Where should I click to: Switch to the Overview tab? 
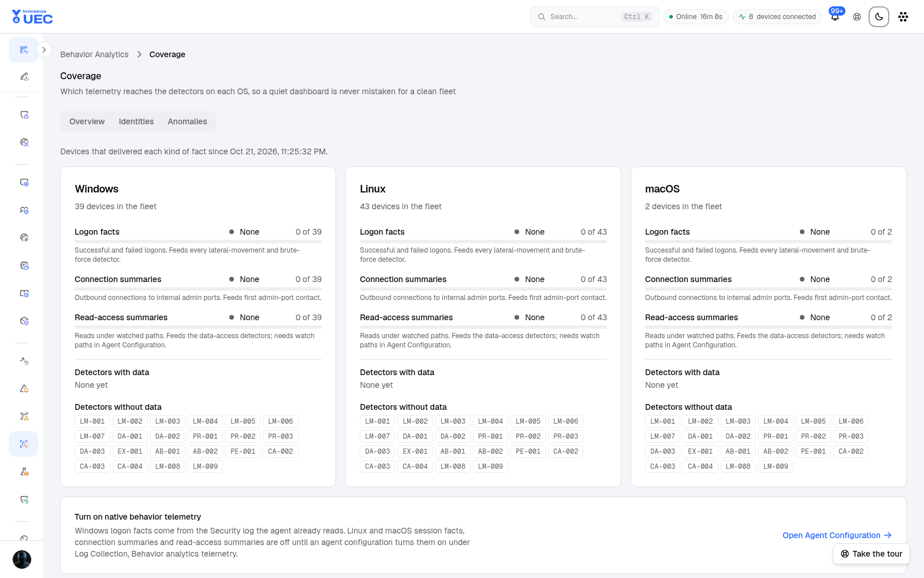click(x=87, y=121)
